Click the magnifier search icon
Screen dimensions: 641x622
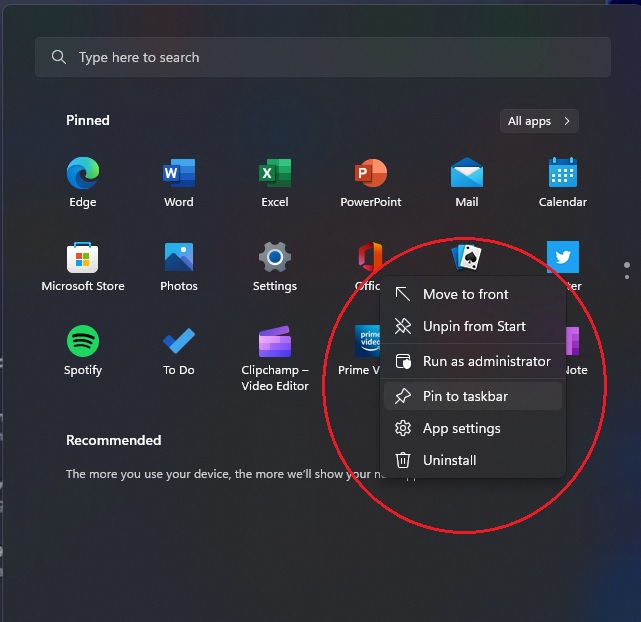pyautogui.click(x=59, y=57)
